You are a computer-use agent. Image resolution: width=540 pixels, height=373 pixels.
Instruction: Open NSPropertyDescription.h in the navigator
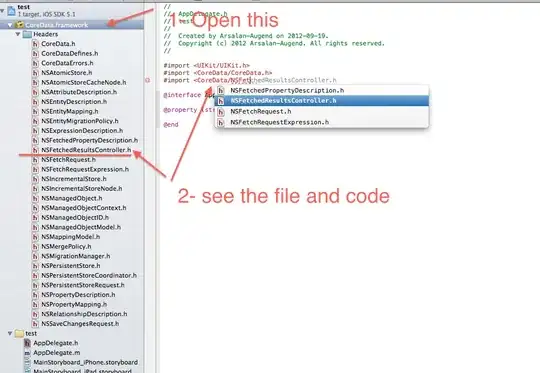(x=78, y=294)
